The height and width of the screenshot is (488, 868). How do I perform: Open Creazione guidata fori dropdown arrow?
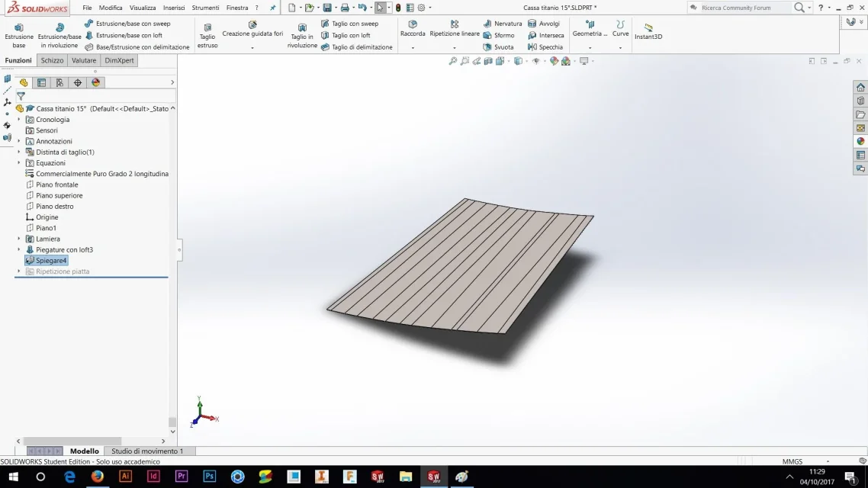click(x=252, y=48)
